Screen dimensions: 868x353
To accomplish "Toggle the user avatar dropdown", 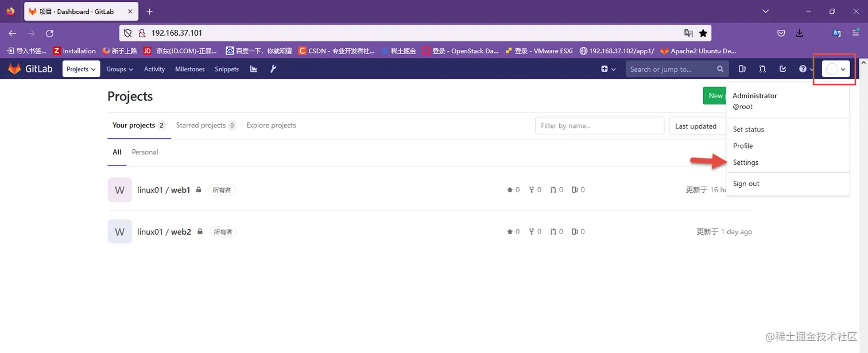I will [836, 69].
